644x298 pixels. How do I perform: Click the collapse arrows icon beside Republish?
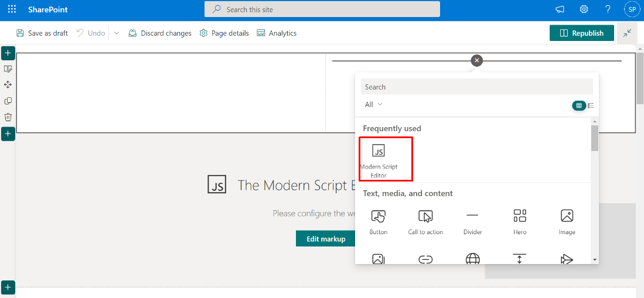click(x=627, y=33)
